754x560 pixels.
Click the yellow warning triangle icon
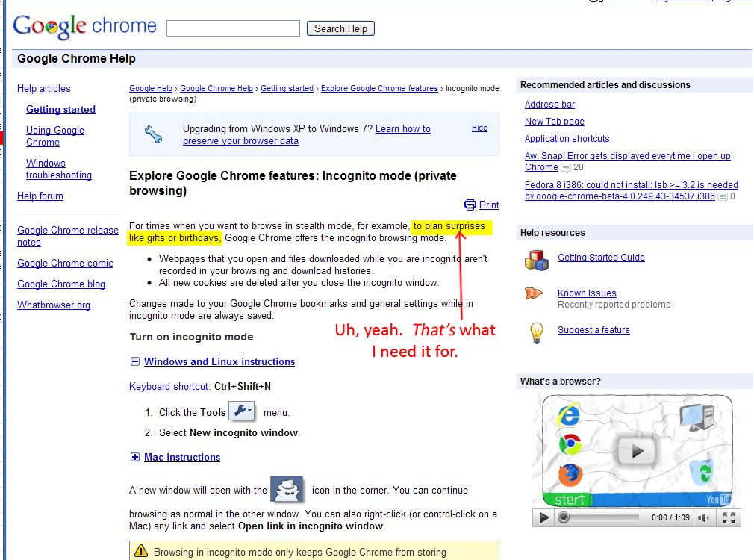[x=141, y=551]
